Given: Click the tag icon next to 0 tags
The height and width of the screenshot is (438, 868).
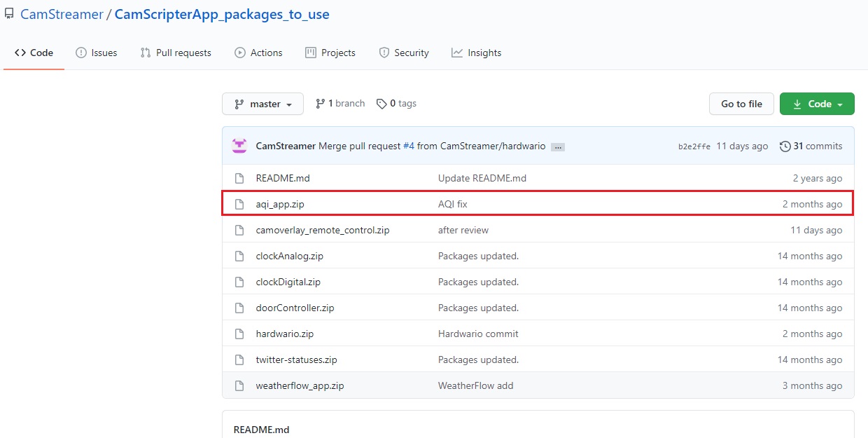Looking at the screenshot, I should (x=381, y=104).
